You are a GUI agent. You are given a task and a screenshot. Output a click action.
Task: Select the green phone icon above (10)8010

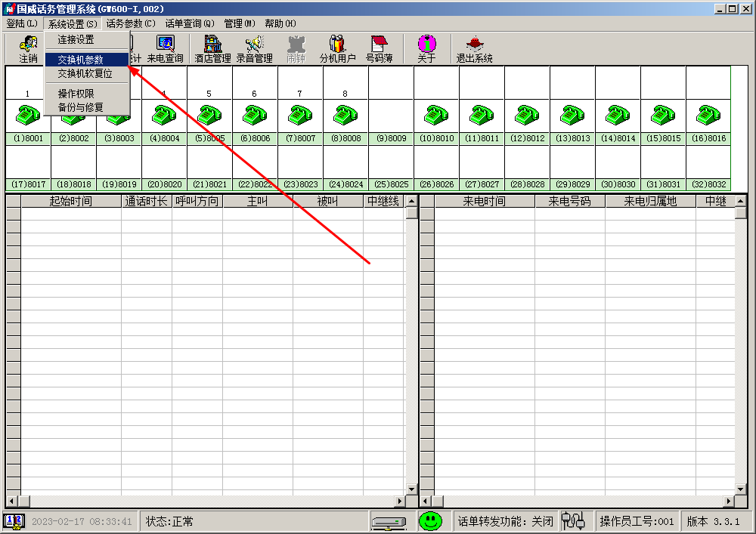click(436, 116)
